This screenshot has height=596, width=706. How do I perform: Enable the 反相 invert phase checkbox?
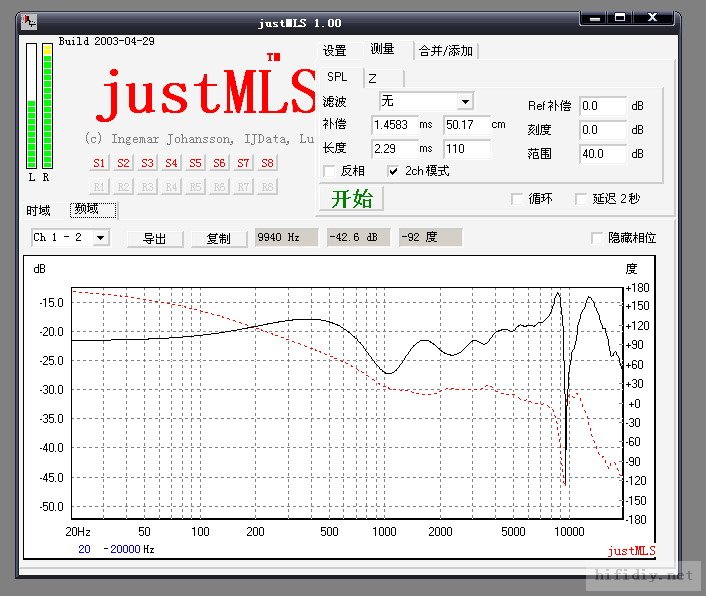(x=330, y=171)
